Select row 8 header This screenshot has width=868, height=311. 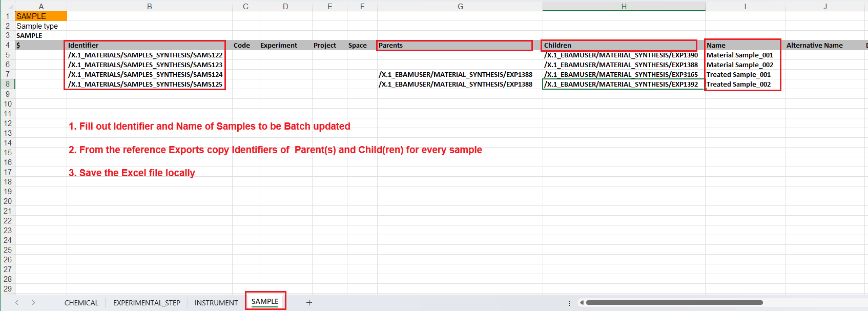pyautogui.click(x=7, y=84)
